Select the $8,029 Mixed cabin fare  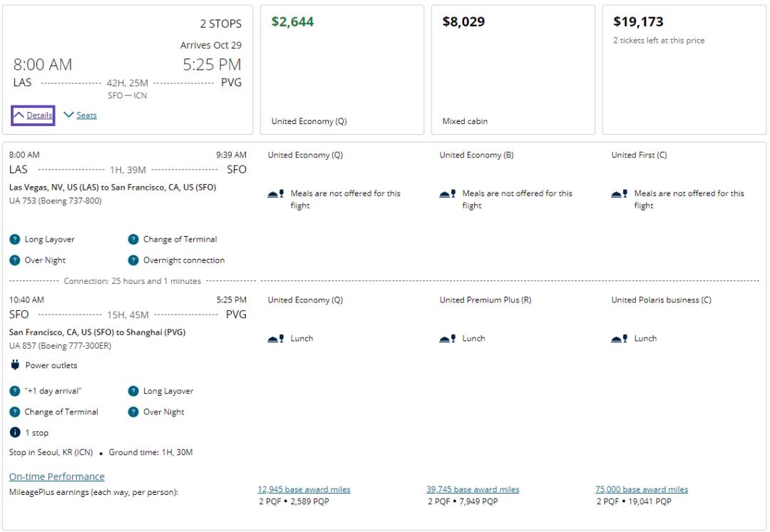(513, 70)
